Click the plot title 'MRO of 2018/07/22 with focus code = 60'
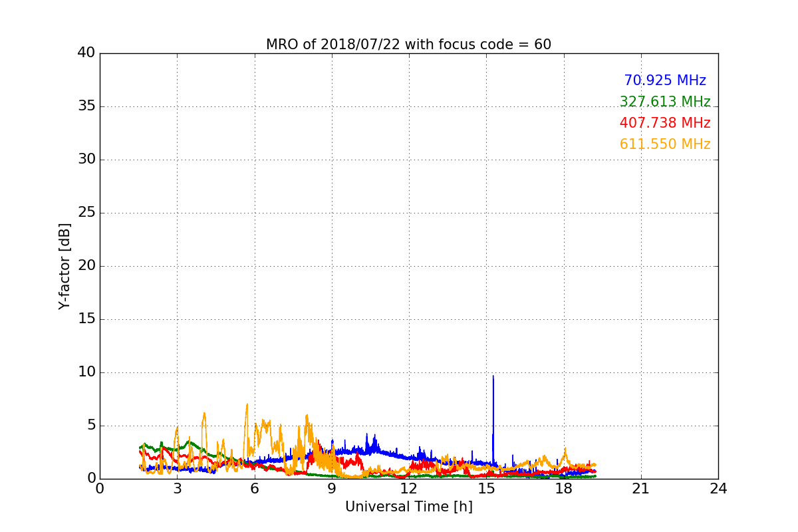The image size is (798, 532). (x=408, y=45)
